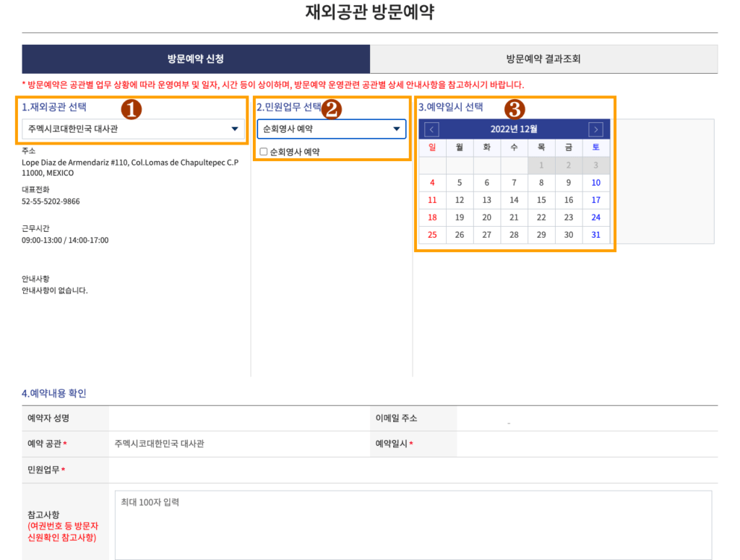Pick Sunday December 11 in calendar
740x560 pixels.
[432, 200]
